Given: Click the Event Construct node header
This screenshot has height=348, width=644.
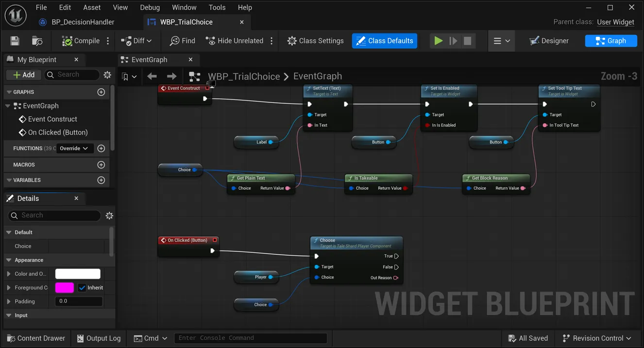Looking at the screenshot, I should [185, 88].
